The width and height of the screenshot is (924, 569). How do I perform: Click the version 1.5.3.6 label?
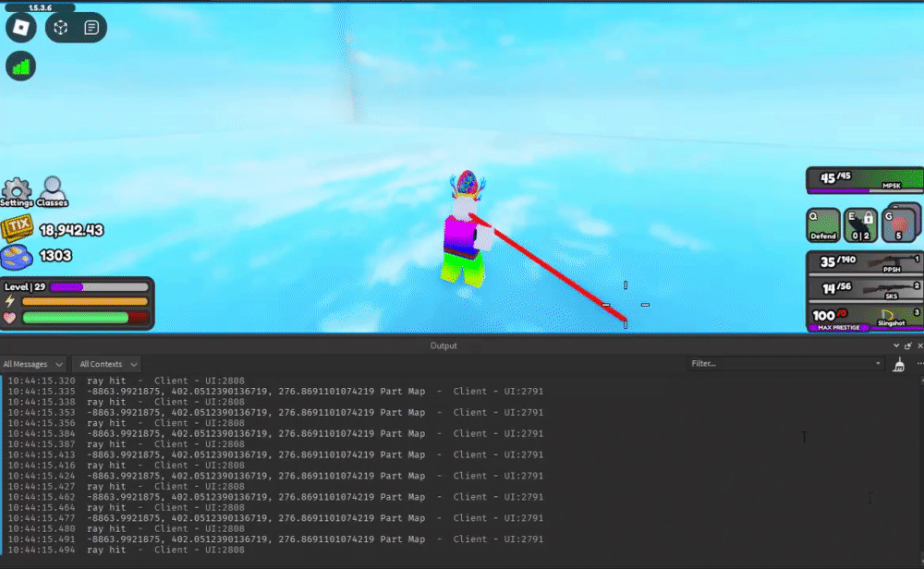point(40,7)
